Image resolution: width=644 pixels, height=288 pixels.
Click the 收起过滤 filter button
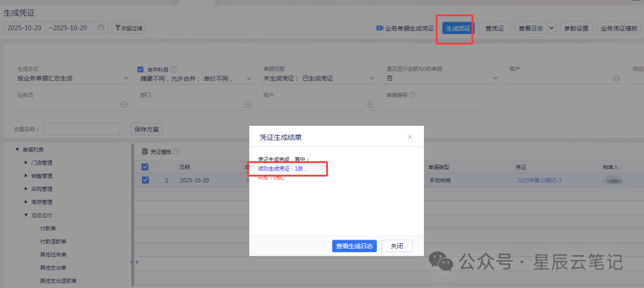tap(128, 28)
